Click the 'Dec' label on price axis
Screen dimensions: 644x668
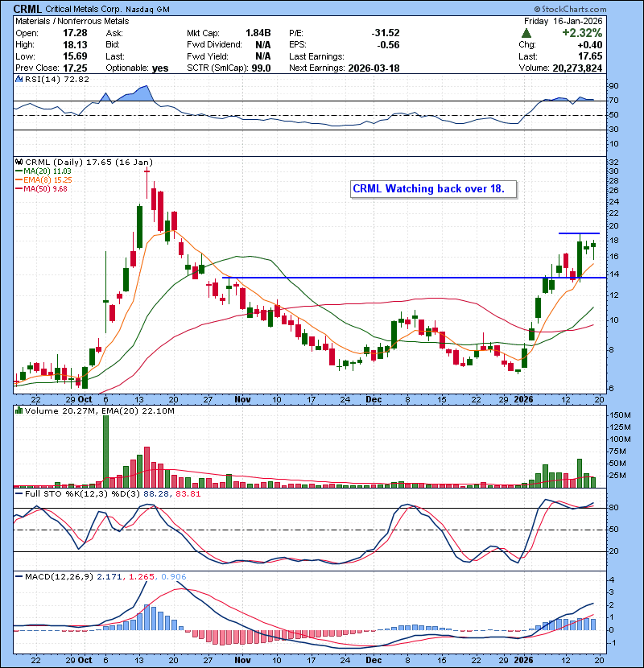374,400
